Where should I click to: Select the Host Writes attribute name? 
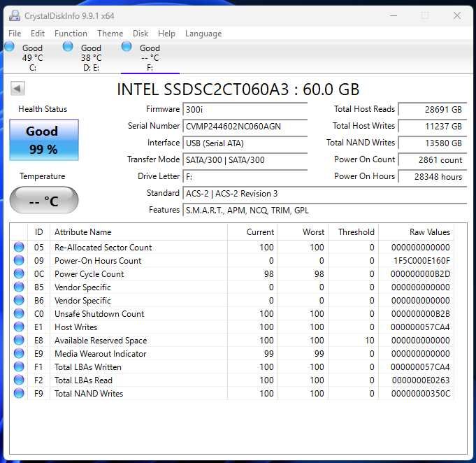pos(76,327)
